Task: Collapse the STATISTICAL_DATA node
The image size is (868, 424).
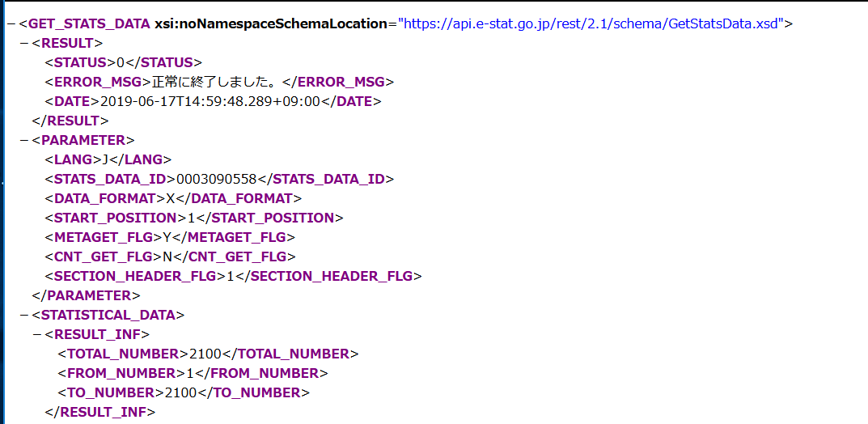Action: click(23, 315)
